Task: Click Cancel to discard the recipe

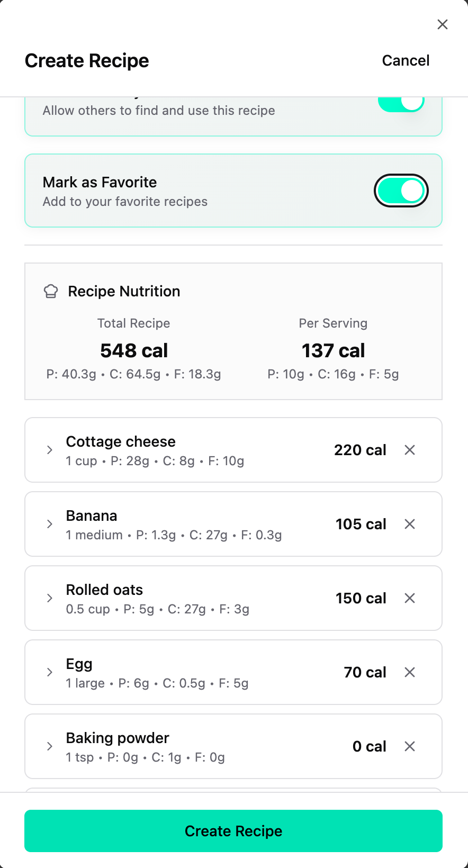Action: 406,60
